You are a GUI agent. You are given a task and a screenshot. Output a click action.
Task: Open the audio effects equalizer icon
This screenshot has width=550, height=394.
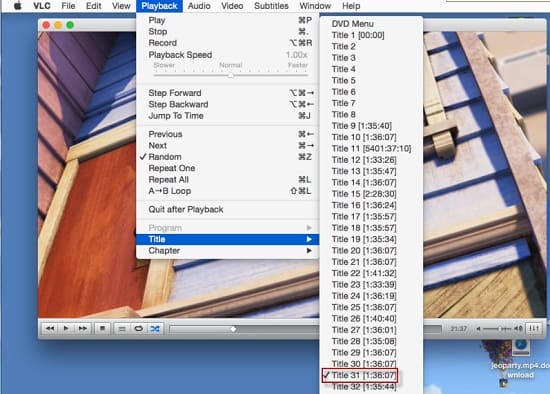point(534,328)
